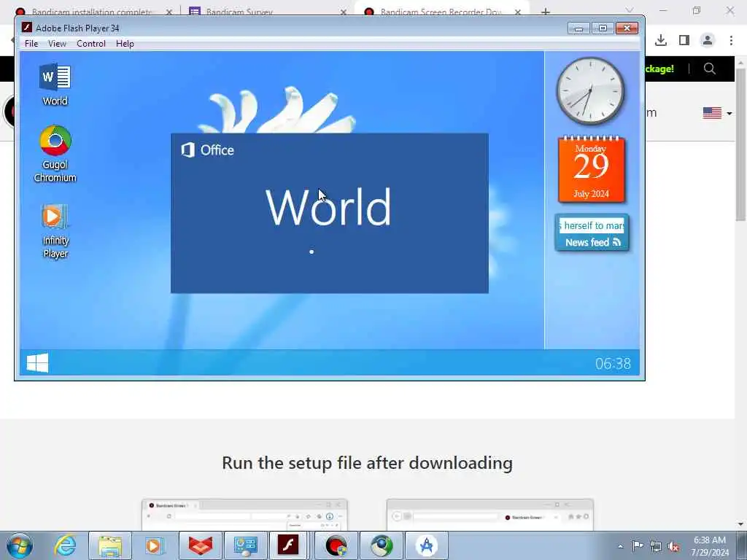The width and height of the screenshot is (747, 560).
Task: Open the File menu in Flash Player
Action: tap(31, 43)
